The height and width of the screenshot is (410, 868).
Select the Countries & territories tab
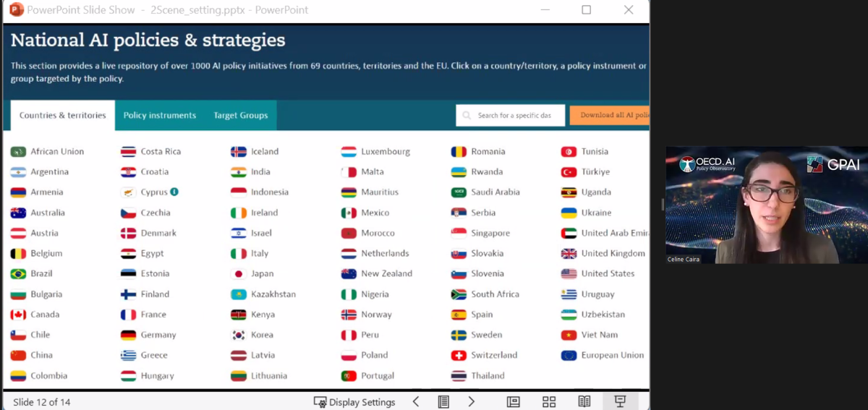pos(63,116)
